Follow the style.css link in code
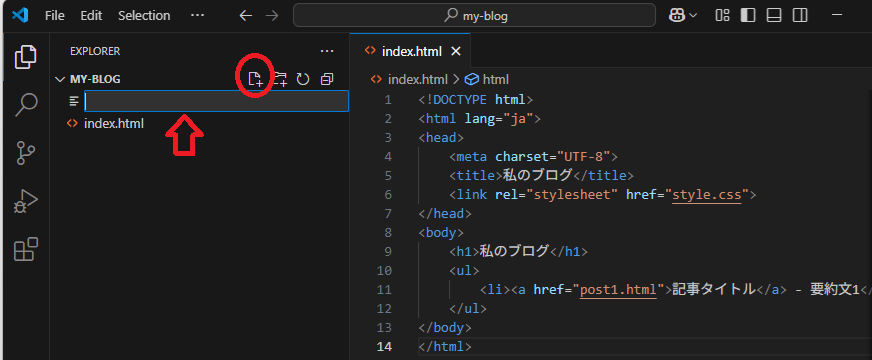Screen dimensions: 872x360 [x=707, y=195]
